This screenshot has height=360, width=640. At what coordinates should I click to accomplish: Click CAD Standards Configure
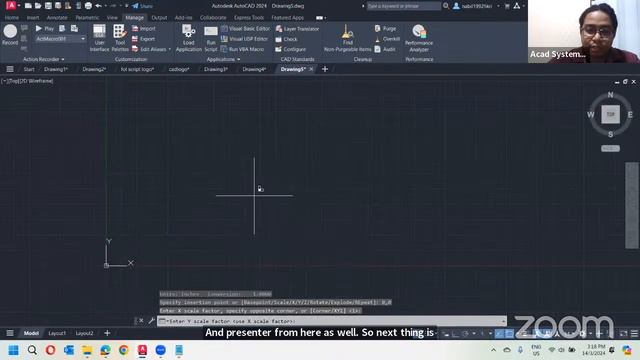tap(290, 49)
